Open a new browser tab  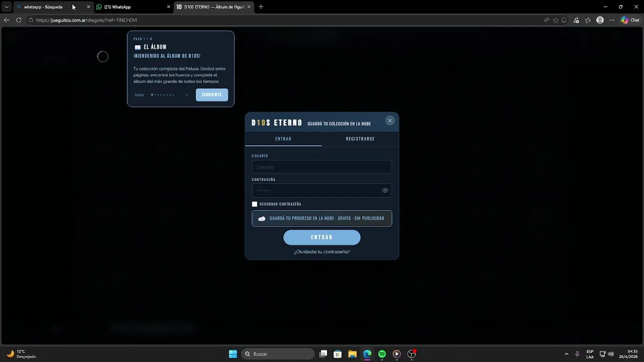point(261,7)
